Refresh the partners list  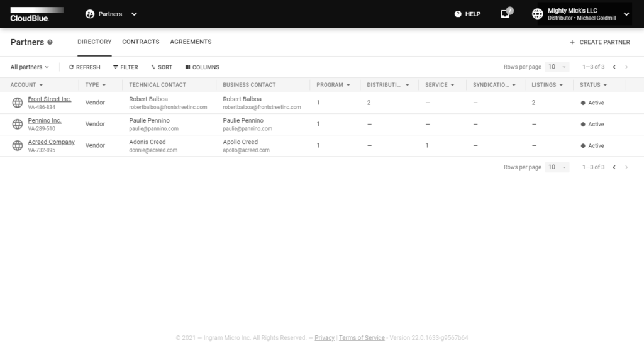(x=84, y=67)
